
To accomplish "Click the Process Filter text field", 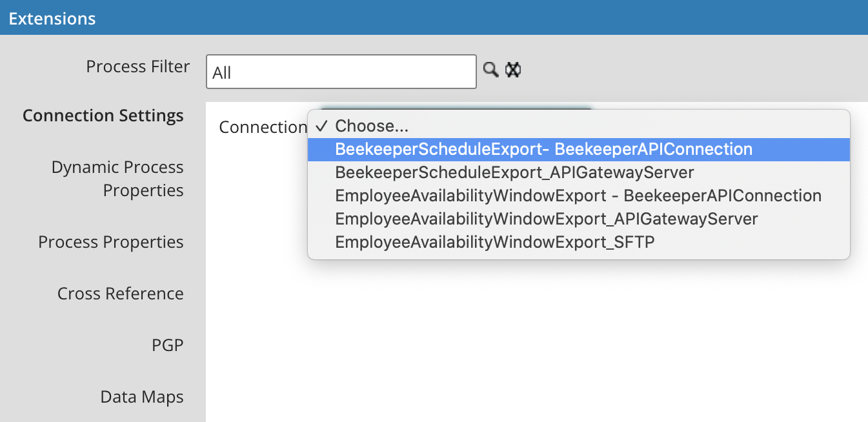I will (x=341, y=72).
